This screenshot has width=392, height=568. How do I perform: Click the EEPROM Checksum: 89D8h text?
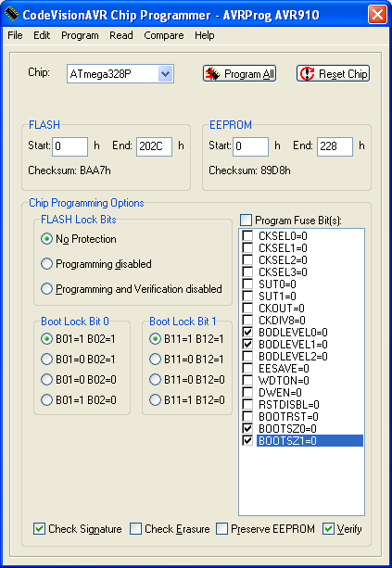point(249,170)
